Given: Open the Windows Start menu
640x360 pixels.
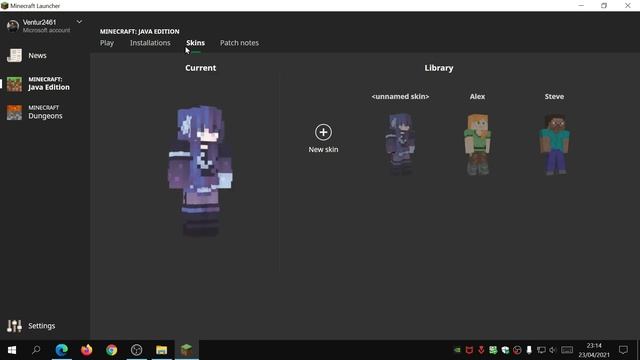Looking at the screenshot, I should 12,350.
